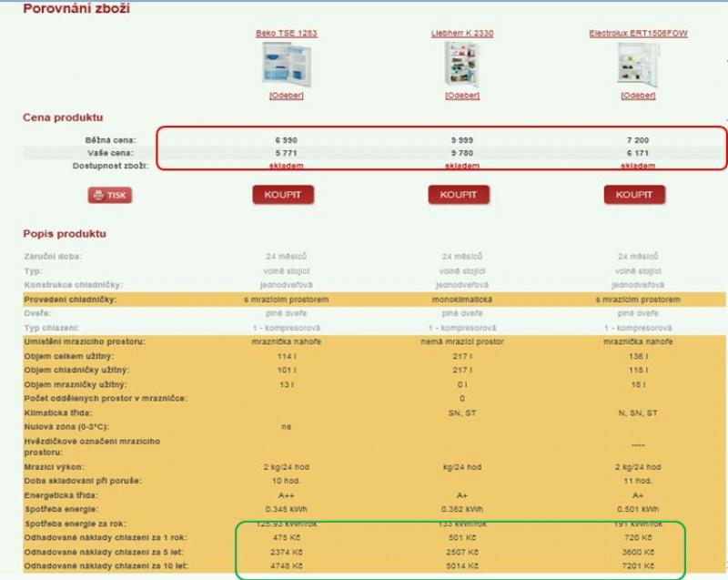728x580 pixels.
Task: Remove Liebherr via its [Odeber] link
Action: (x=462, y=96)
